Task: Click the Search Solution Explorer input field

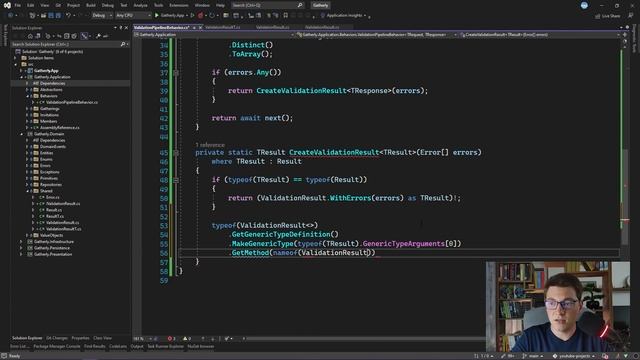Action: 65,44
